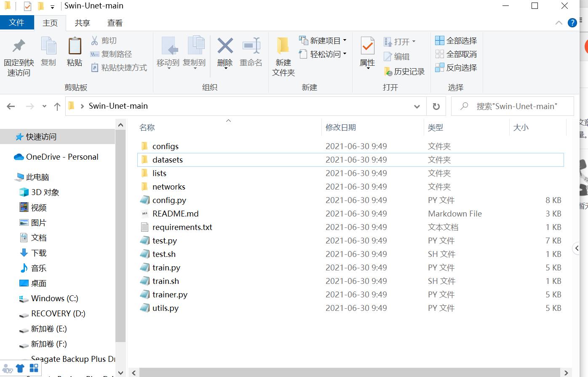This screenshot has width=588, height=377.
Task: Open recent locations dropdown
Action: [x=44, y=106]
